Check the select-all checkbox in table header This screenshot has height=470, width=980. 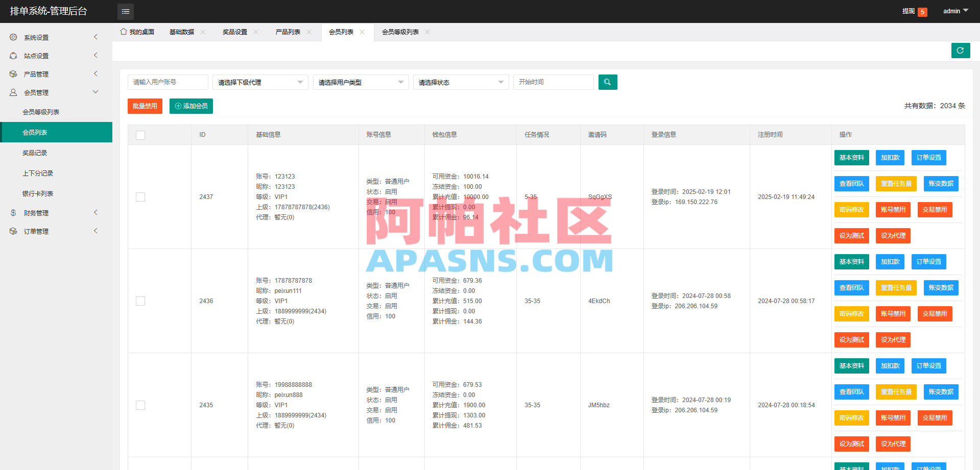[x=140, y=135]
